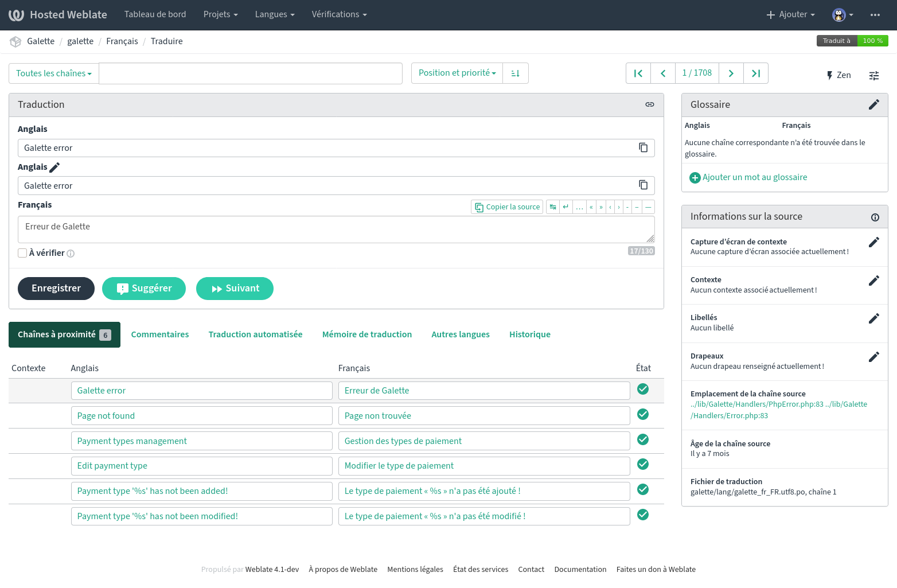
Task: Edit the context screenshot entry
Action: coord(873,242)
